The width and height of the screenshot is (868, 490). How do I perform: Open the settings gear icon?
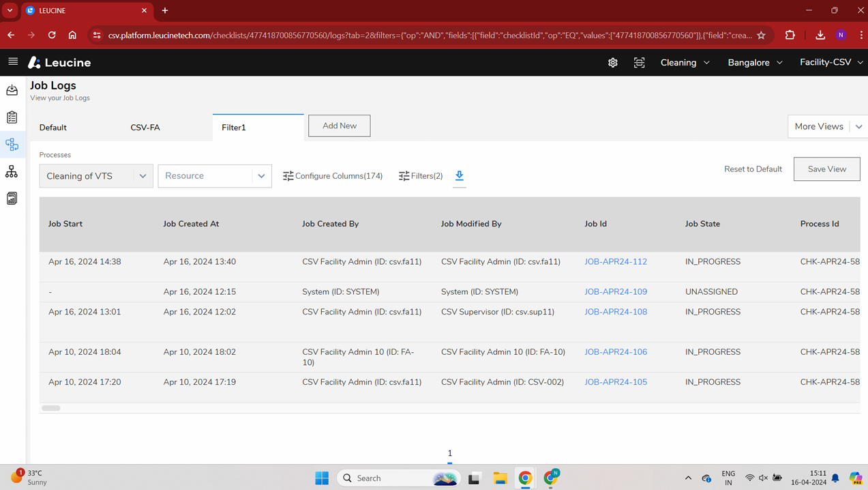613,62
